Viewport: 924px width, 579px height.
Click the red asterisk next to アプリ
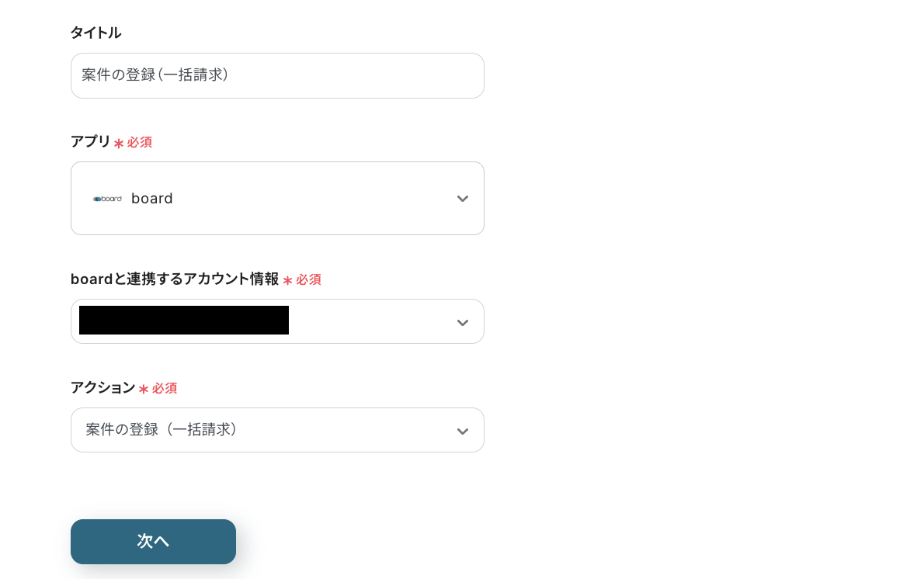pos(119,143)
